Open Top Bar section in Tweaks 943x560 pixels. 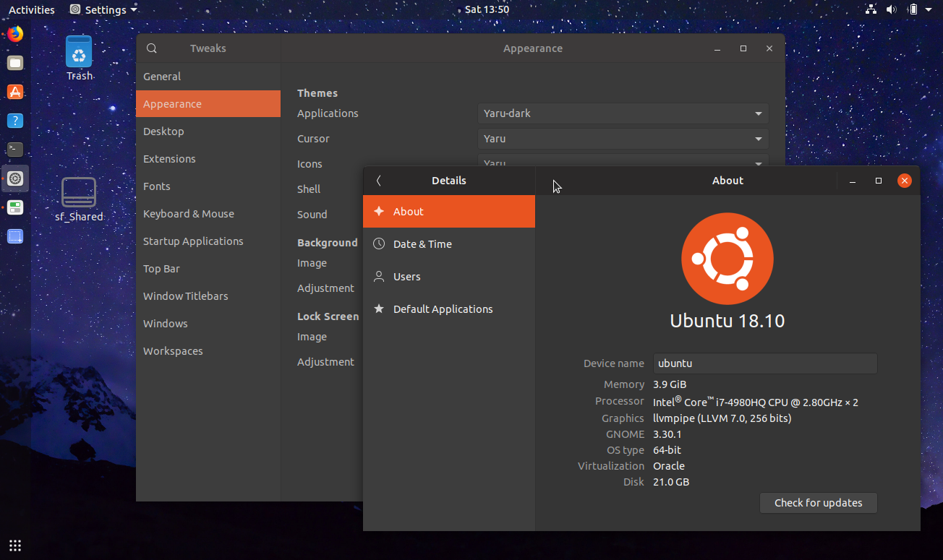pos(208,269)
